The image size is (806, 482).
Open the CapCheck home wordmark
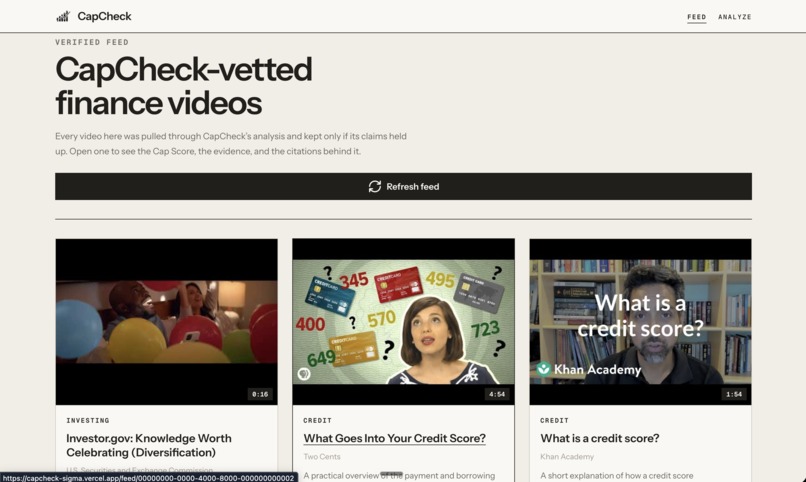(x=104, y=16)
